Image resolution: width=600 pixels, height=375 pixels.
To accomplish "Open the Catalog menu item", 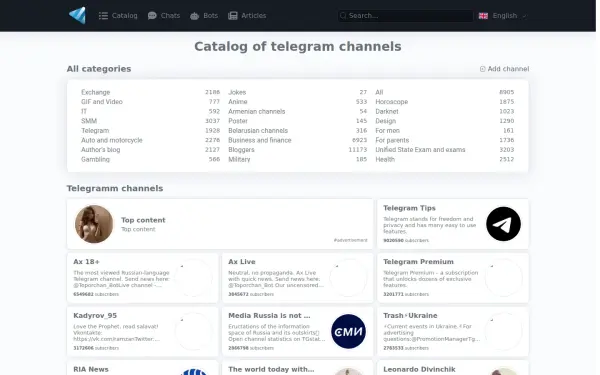I will click(x=118, y=16).
